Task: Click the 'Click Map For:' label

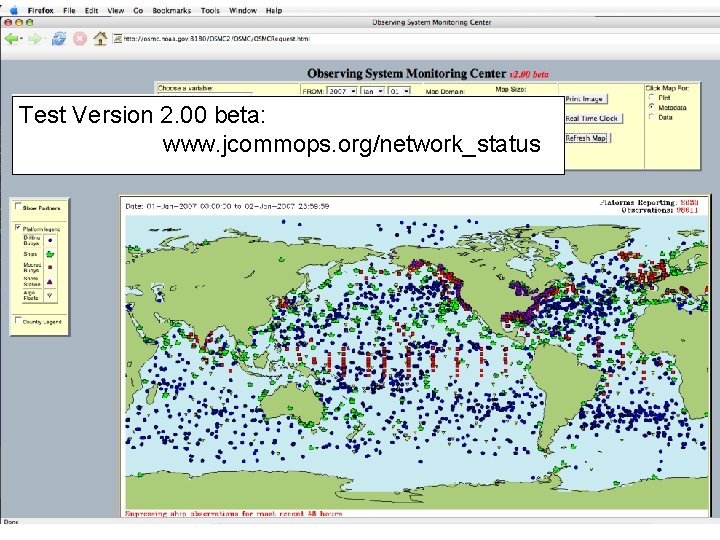Action: tap(667, 88)
